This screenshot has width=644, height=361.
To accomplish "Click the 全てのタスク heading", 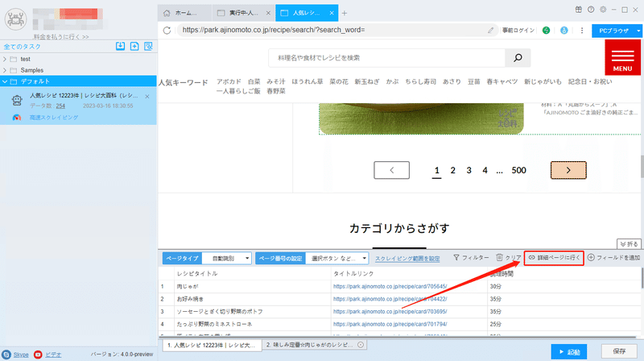I will pyautogui.click(x=23, y=47).
